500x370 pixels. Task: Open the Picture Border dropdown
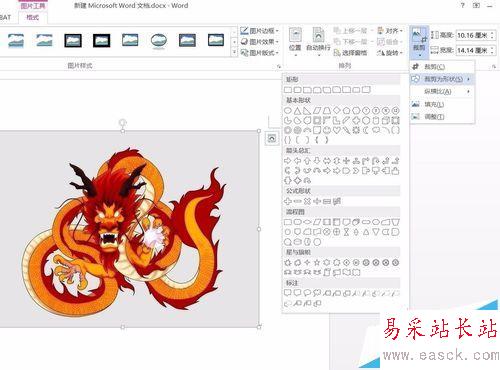coord(260,31)
